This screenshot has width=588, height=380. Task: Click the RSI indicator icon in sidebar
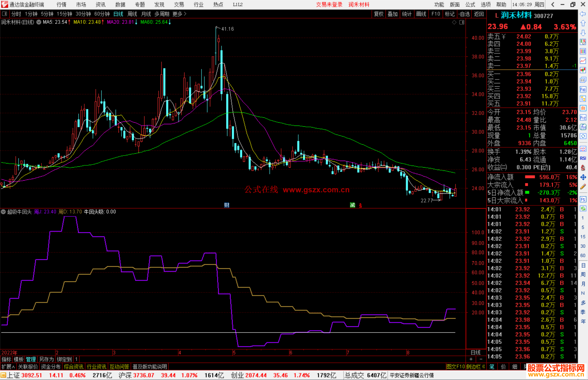click(583, 158)
